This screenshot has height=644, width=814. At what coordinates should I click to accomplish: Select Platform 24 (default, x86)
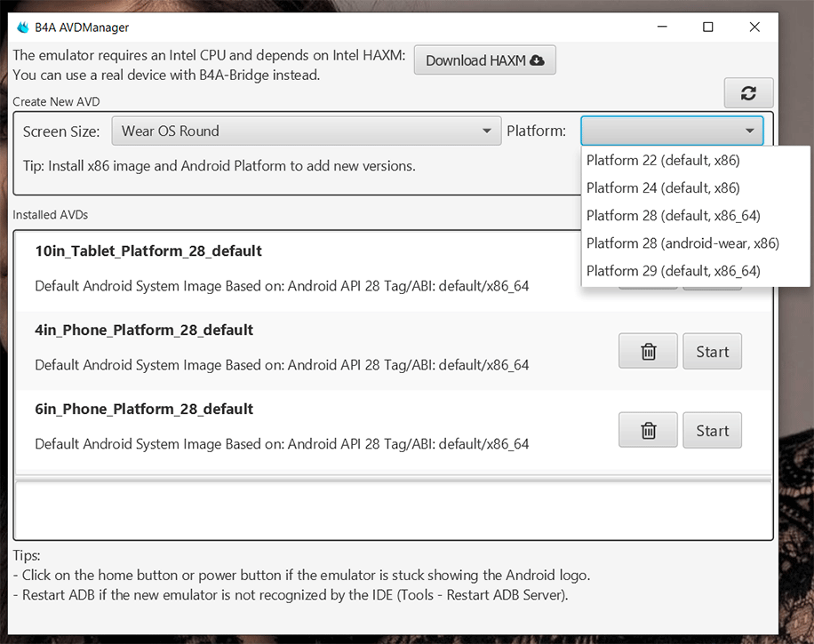pyautogui.click(x=696, y=187)
